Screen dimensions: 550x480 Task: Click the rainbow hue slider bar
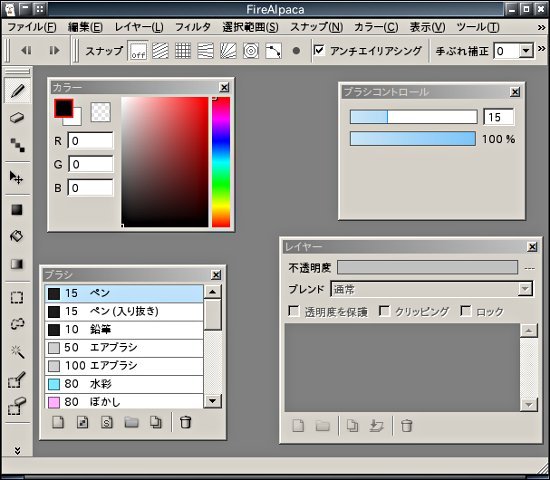(221, 162)
